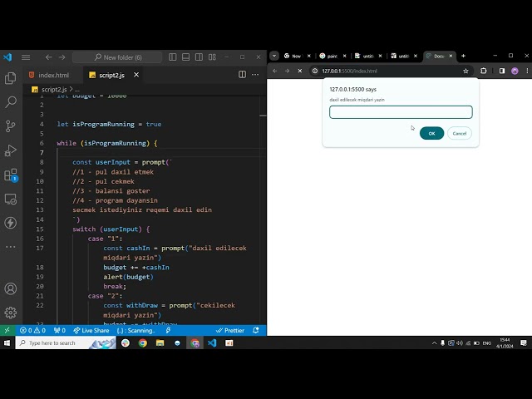Screen dimensions: 532x399
Task: Open the Remote Explorer view
Action: tap(11, 199)
